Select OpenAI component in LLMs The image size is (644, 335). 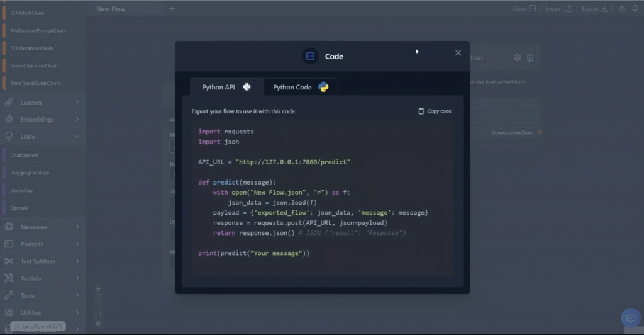[19, 208]
